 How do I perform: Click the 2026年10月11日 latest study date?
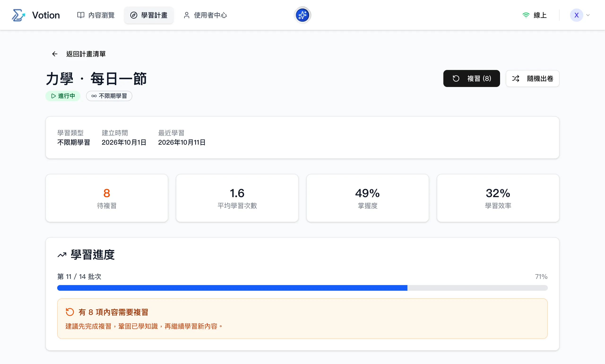pos(182,142)
